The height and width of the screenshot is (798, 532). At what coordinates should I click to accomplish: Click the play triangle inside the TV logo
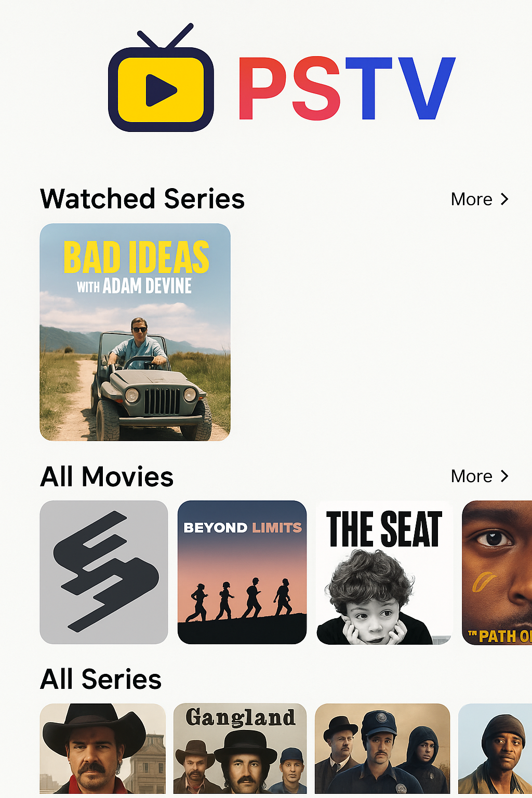click(x=161, y=90)
